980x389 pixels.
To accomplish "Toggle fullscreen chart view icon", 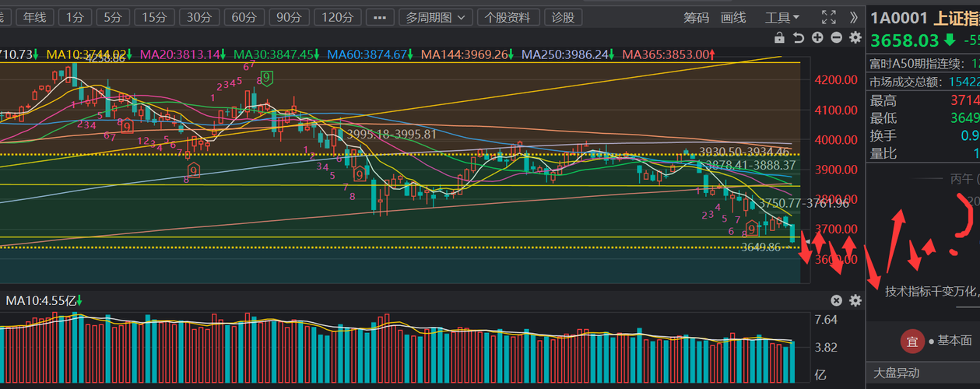I will click(830, 17).
